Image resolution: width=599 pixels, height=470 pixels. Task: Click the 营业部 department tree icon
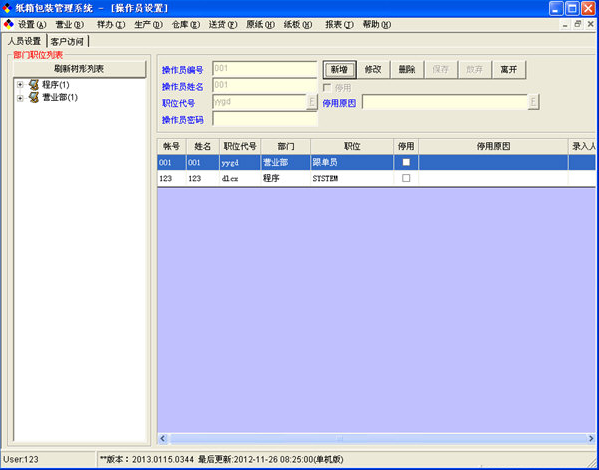coord(34,97)
